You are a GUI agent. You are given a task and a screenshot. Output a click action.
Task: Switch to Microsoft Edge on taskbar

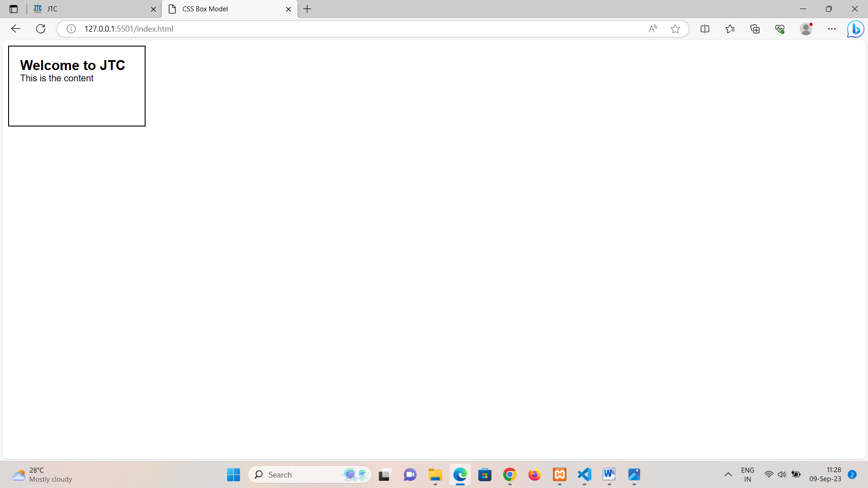(460, 475)
